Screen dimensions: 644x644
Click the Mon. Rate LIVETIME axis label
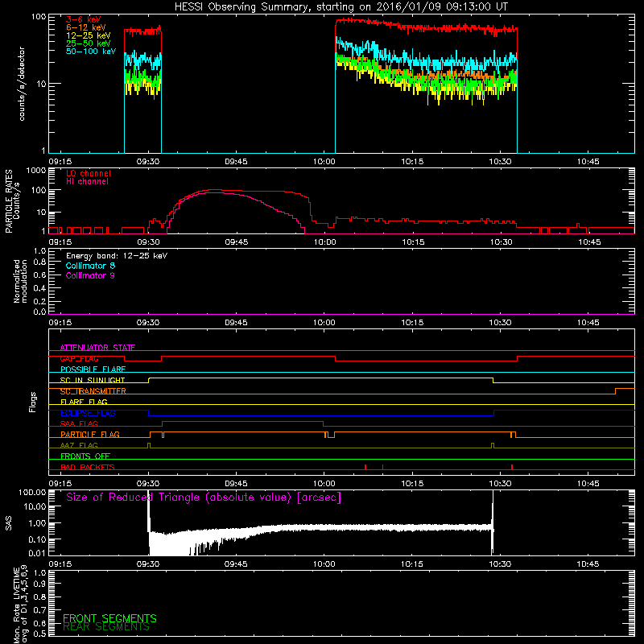tap(19, 605)
